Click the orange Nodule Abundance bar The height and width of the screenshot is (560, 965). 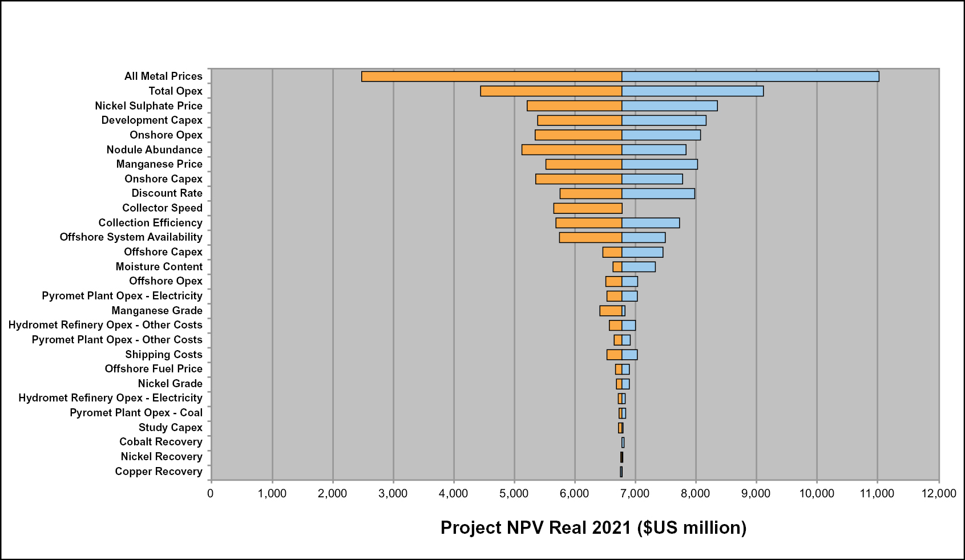tap(571, 150)
